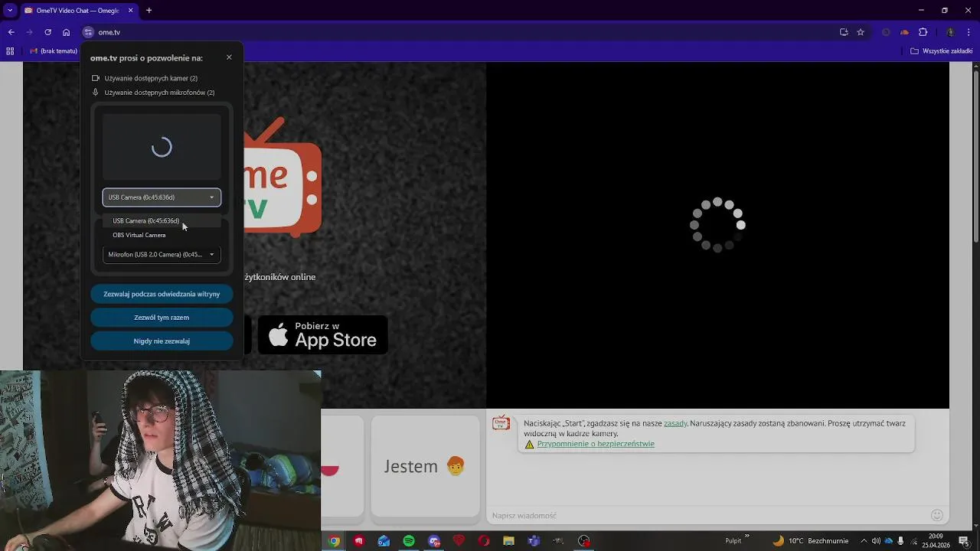
Task: Open the taskbar clock and date
Action: [x=936, y=541]
